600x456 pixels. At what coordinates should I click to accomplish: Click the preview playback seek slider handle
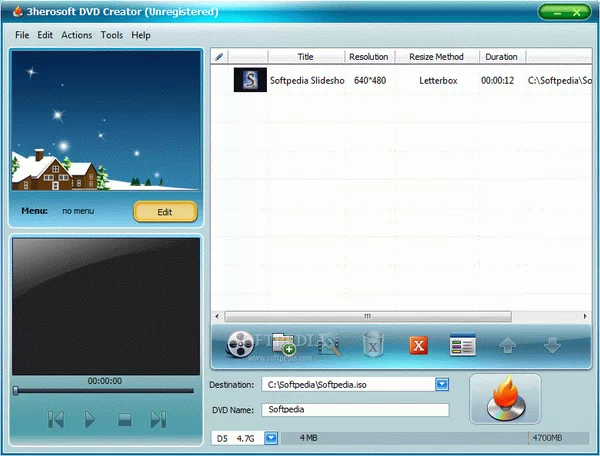[15, 390]
